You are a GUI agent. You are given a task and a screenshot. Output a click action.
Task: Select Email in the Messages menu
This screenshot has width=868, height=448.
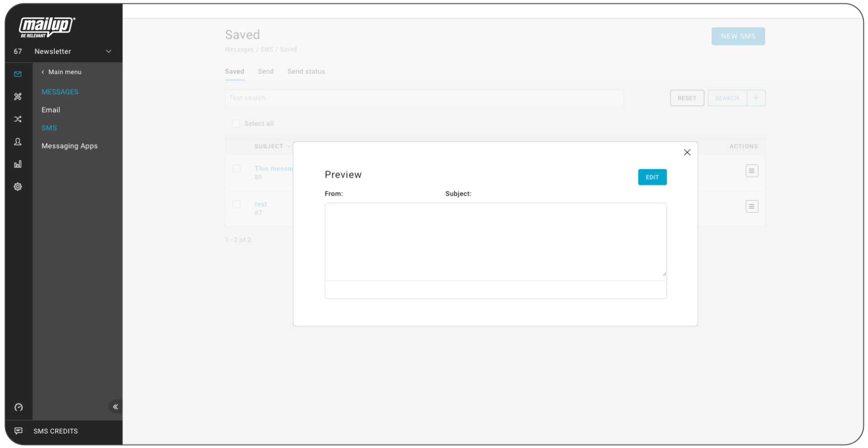[x=51, y=110]
